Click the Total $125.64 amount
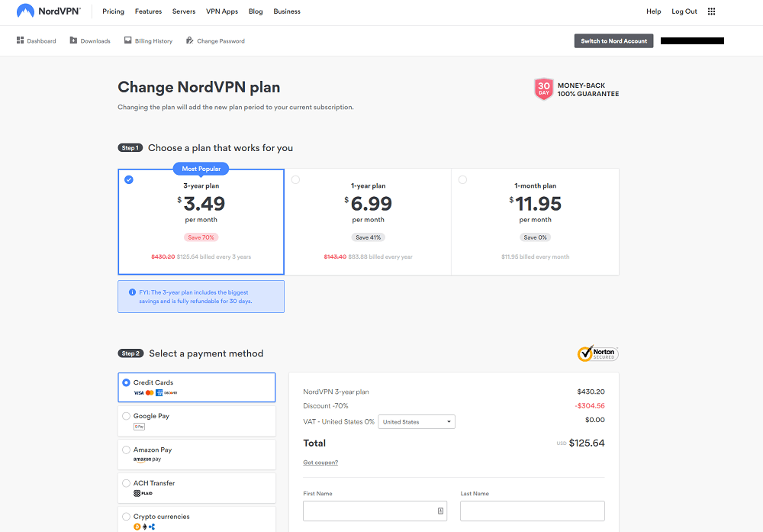 tap(586, 443)
